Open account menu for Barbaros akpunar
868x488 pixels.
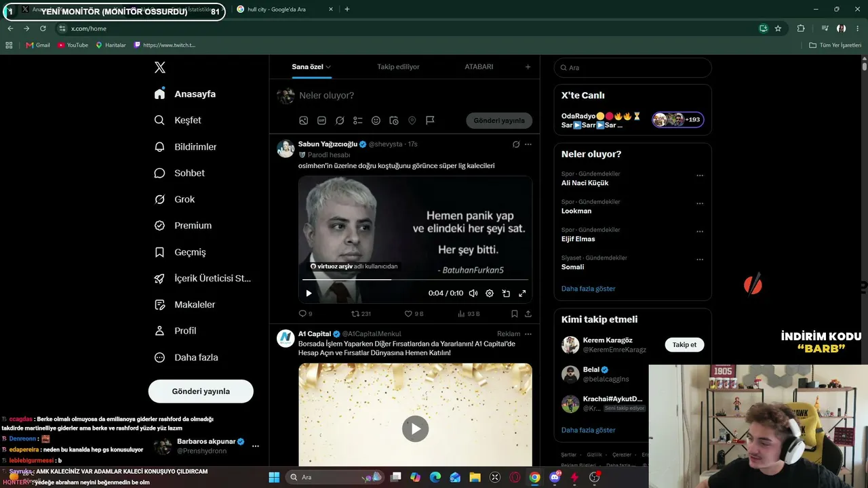click(256, 446)
